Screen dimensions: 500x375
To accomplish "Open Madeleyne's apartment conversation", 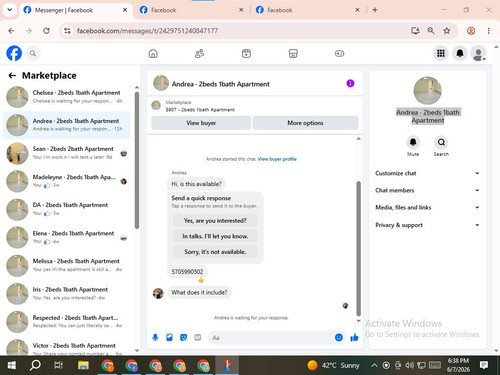I will [66, 181].
